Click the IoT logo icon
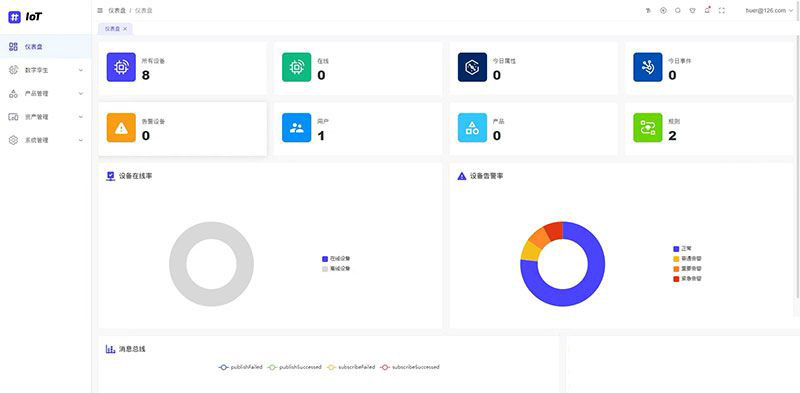Image resolution: width=800 pixels, height=393 pixels. [x=15, y=17]
